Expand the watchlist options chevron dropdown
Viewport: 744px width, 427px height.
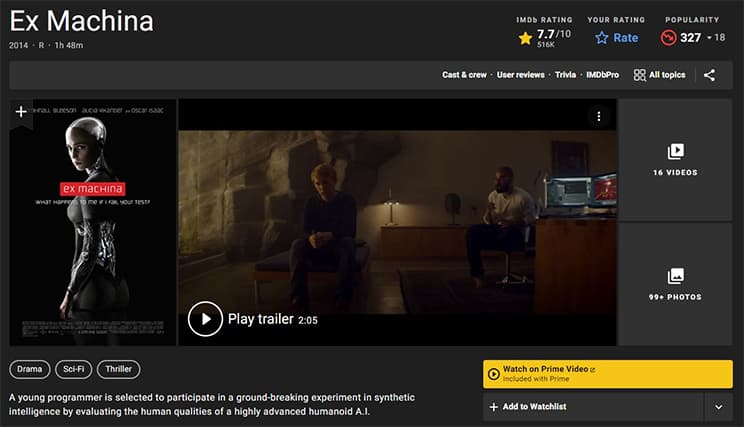(x=718, y=407)
